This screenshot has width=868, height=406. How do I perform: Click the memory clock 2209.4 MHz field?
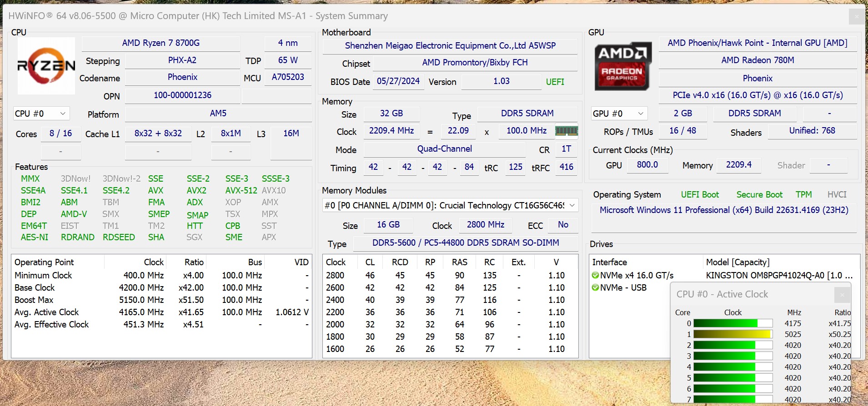pyautogui.click(x=391, y=131)
